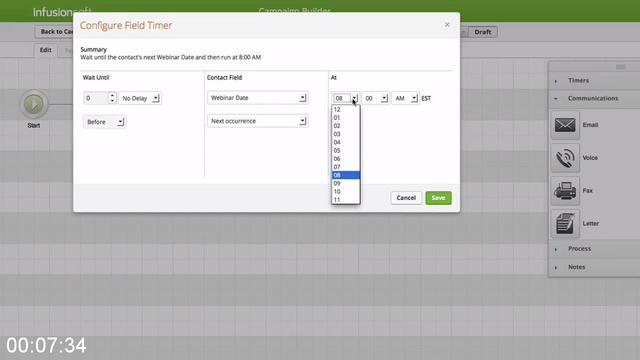
Task: Click the wait-until number input field
Action: pos(96,98)
